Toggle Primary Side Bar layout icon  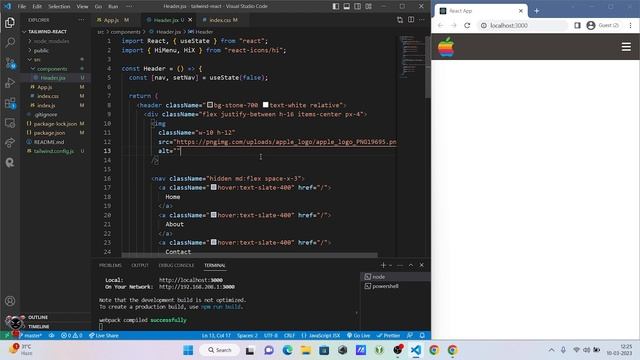click(336, 6)
